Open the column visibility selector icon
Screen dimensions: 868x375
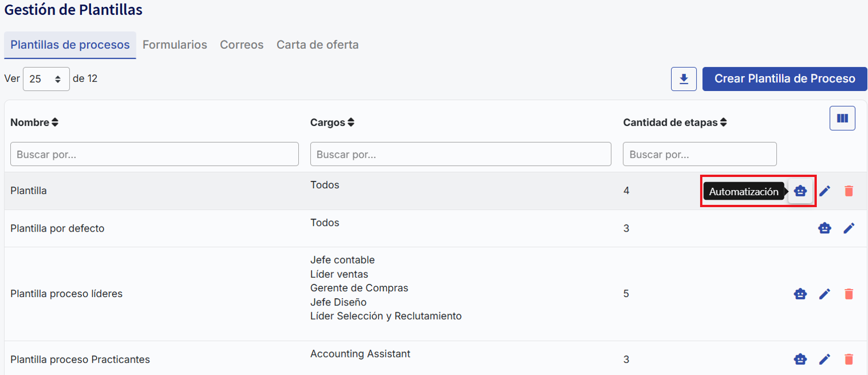tap(842, 118)
